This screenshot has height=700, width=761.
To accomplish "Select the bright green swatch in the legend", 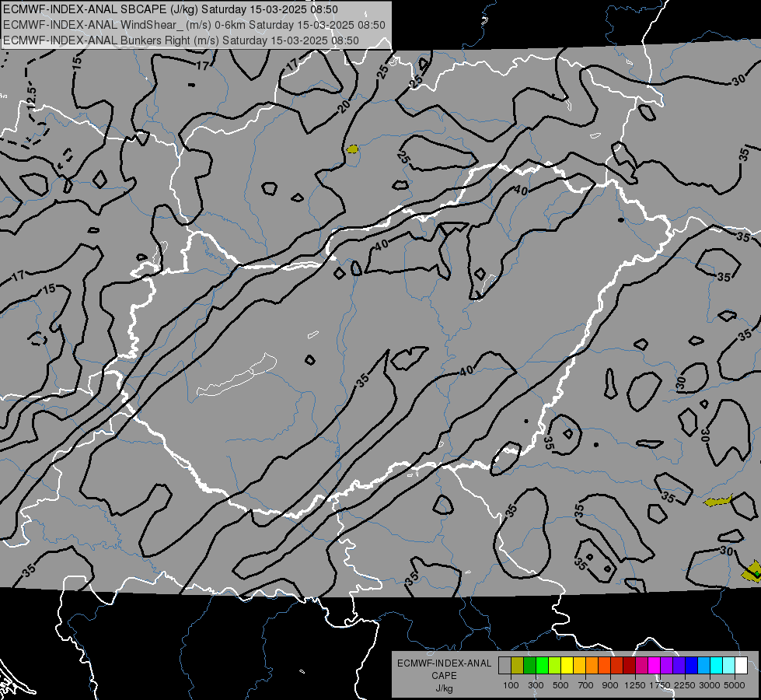I will (542, 666).
